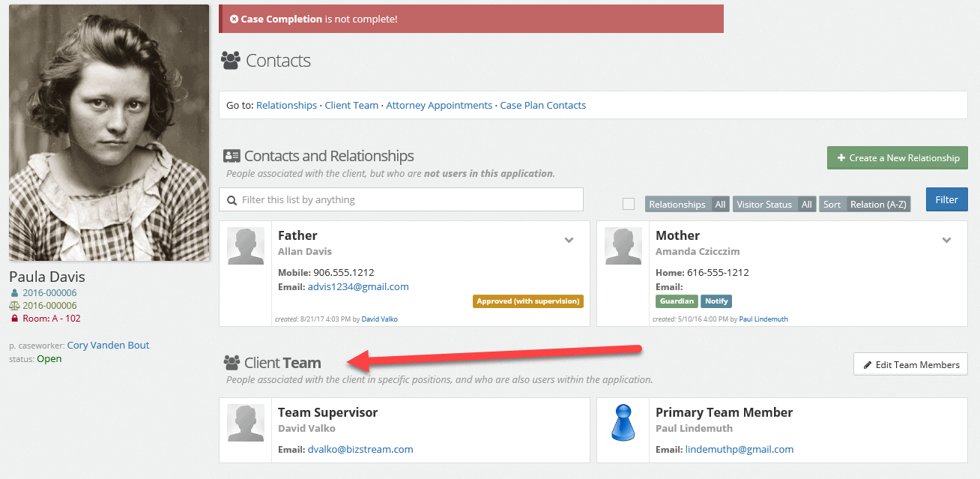Open David Valko creator link on Father card
980x479 pixels.
tap(380, 319)
